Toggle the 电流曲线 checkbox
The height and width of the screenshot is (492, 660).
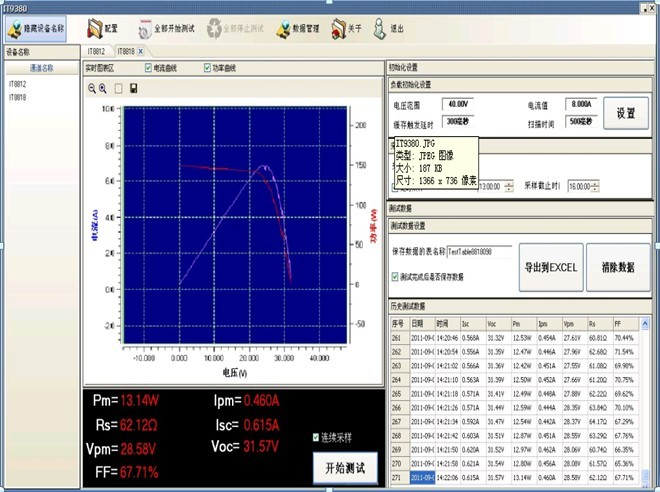point(149,68)
